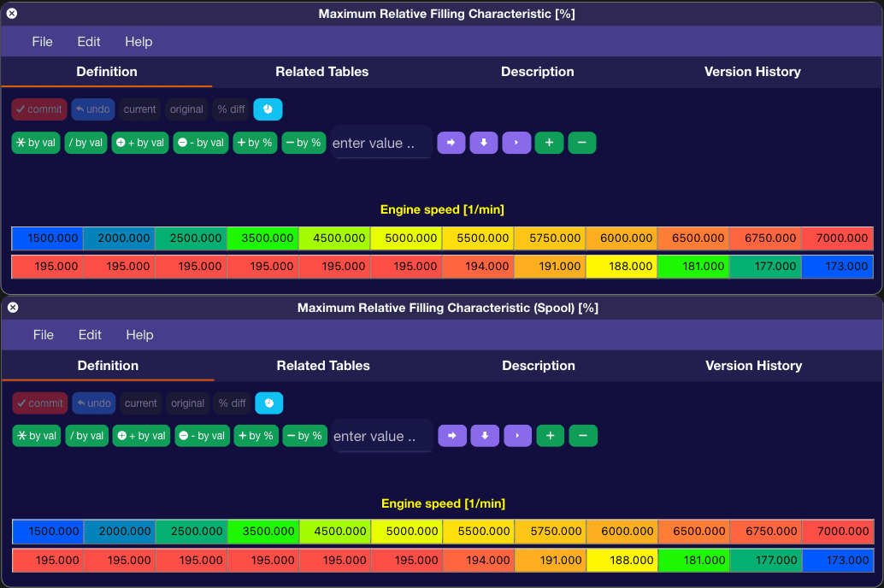Open Version History tab in Spool window
This screenshot has height=588, width=884.
click(754, 365)
